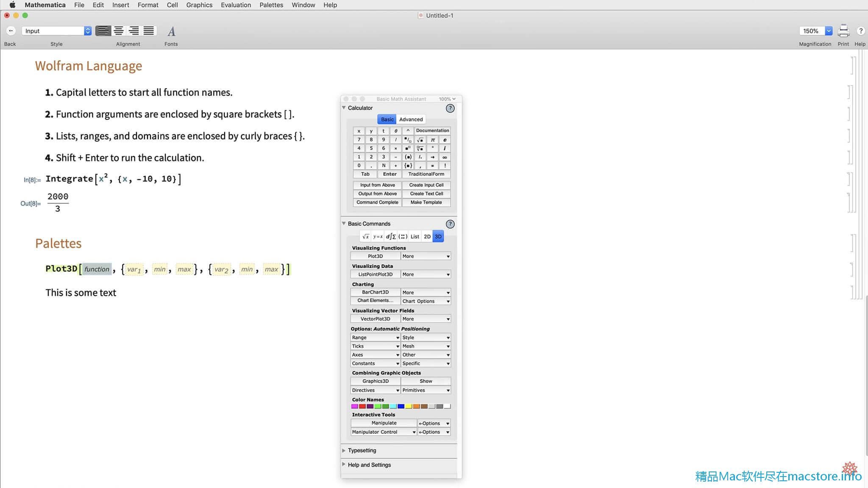Open the Apple menu

[12, 5]
